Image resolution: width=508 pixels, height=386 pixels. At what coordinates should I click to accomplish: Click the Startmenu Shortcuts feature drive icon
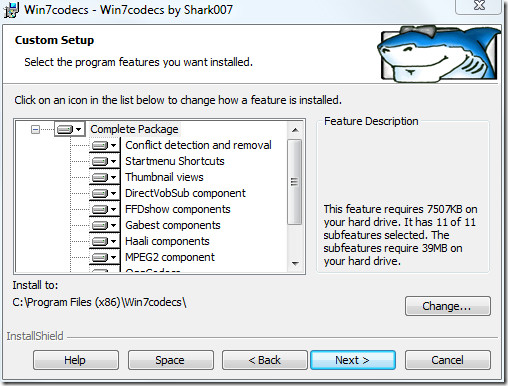point(104,161)
